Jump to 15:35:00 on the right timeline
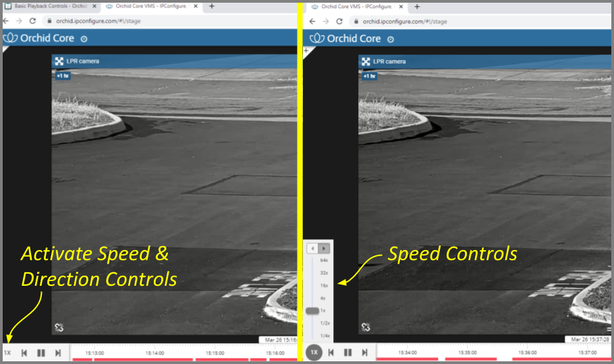Viewport: 614px width, 364px height. pos(468,353)
